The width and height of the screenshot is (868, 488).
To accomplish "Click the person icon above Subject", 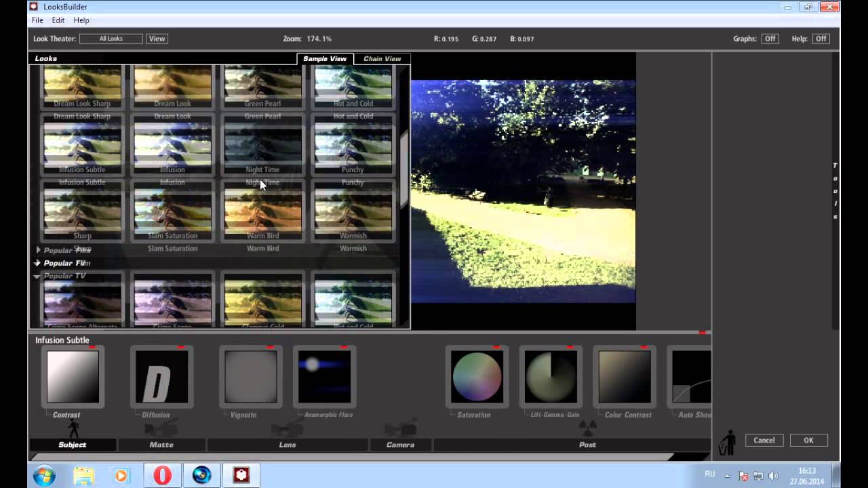I will point(73,429).
